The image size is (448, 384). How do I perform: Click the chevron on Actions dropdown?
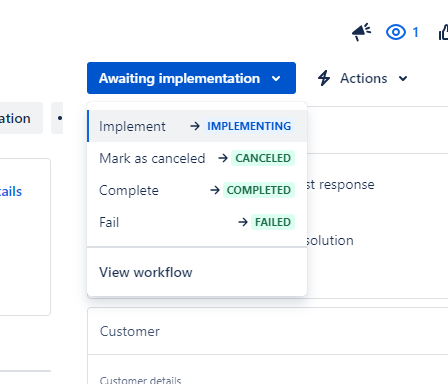coord(403,79)
